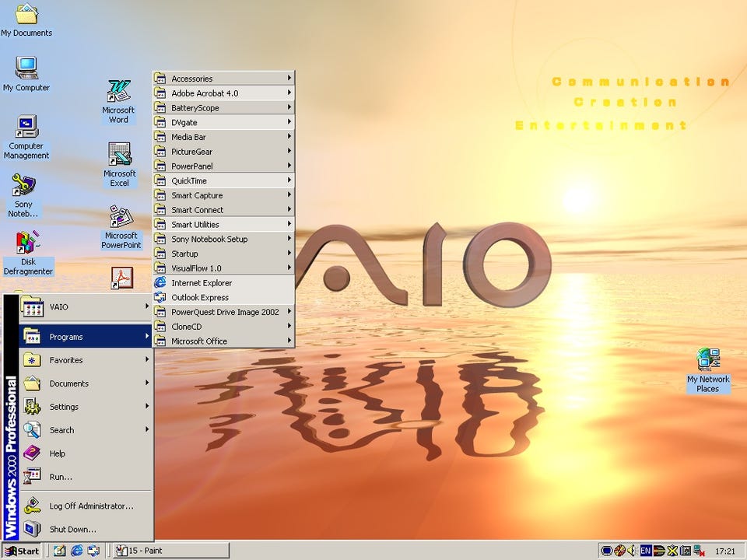Launch Internet Explorer from Programs menu
747x560 pixels.
[x=223, y=283]
